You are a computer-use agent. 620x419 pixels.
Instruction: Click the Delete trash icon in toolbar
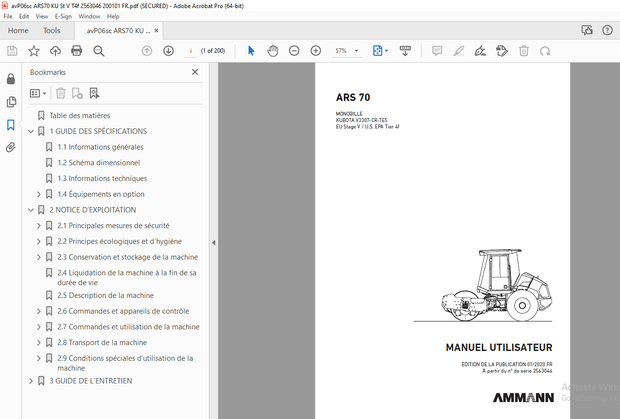[x=524, y=51]
